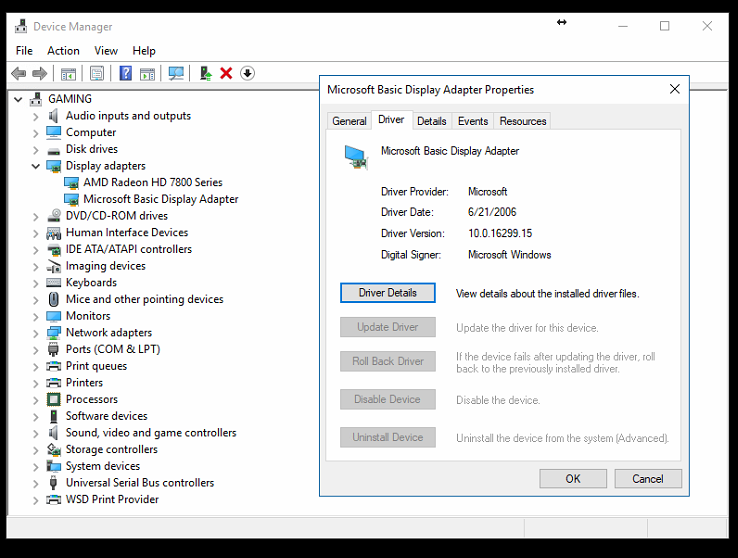Open the Properties toolbar icon
Screen dimensions: 738x558
click(x=97, y=73)
